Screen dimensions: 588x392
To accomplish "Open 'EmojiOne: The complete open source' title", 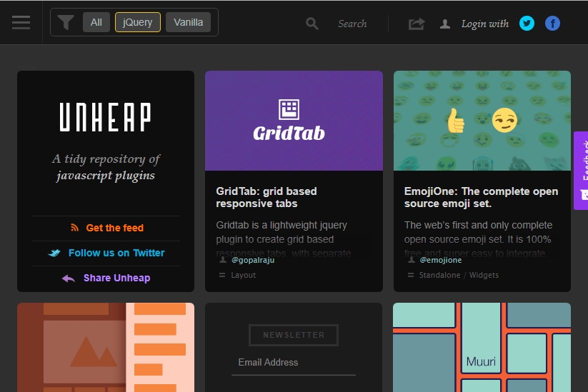I will pos(481,197).
